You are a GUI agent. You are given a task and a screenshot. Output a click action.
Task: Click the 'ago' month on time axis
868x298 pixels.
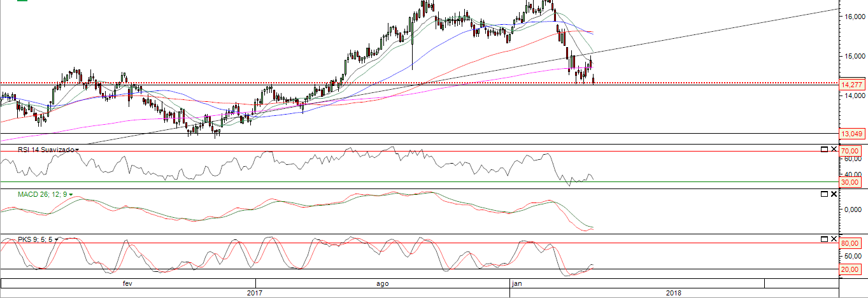click(382, 283)
